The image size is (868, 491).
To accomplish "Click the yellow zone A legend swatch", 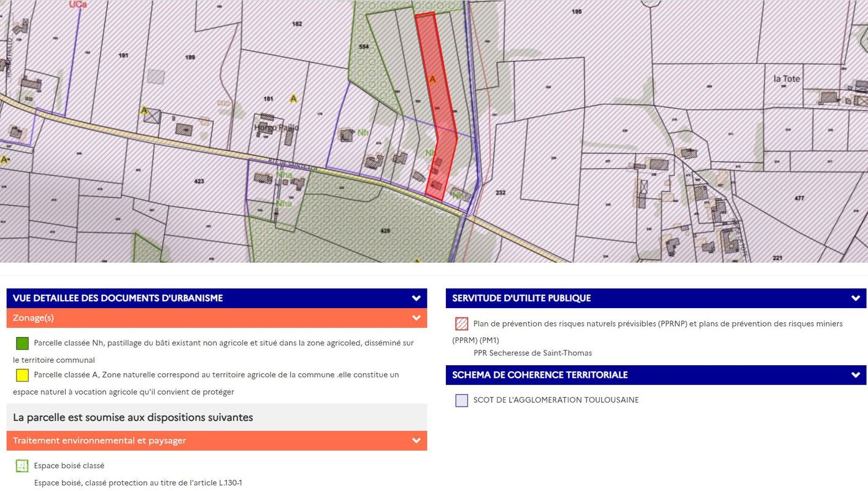I will click(22, 375).
